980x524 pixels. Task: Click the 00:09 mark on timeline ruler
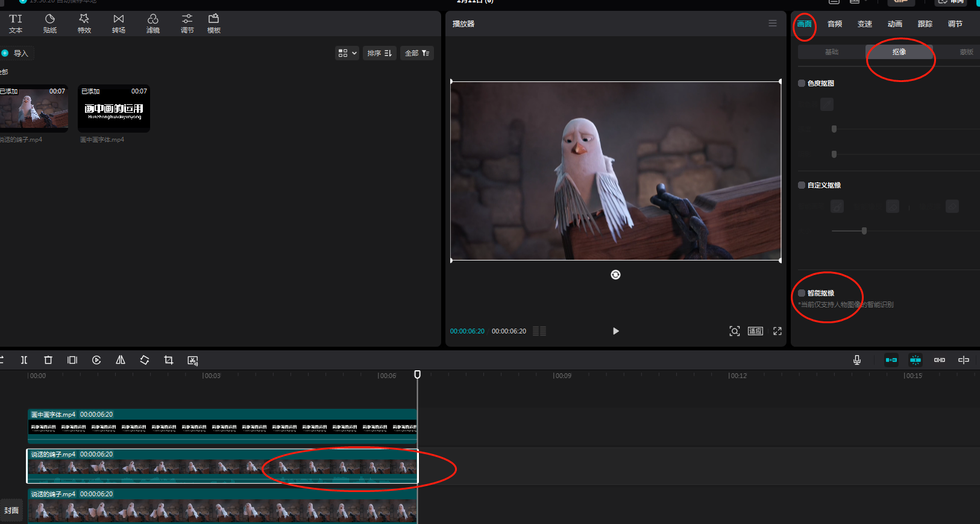(562, 376)
